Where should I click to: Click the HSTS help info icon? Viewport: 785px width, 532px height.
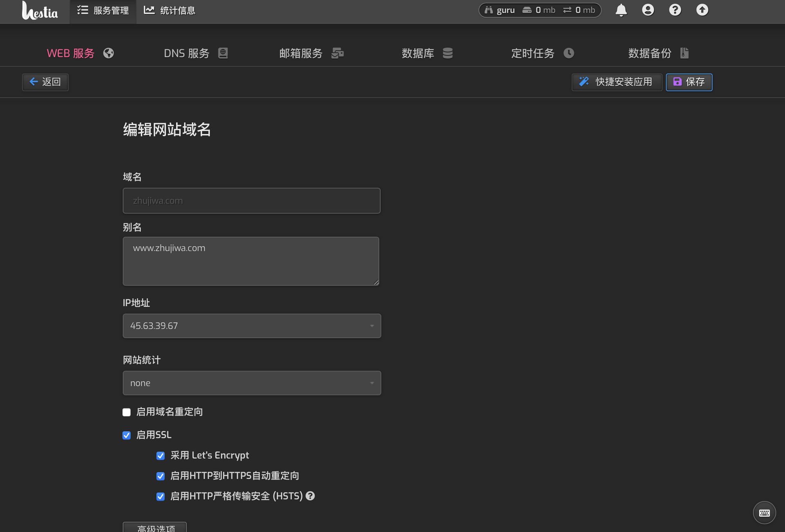310,496
